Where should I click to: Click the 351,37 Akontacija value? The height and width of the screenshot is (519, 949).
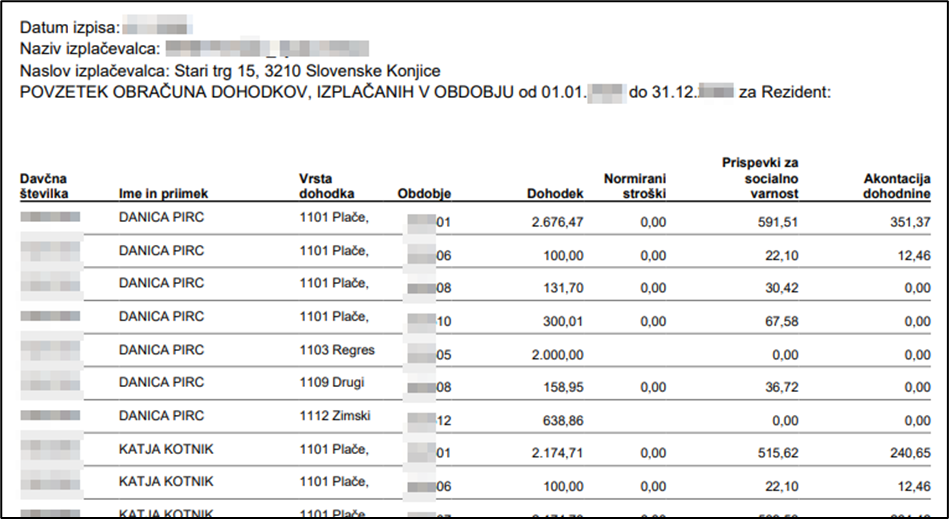pyautogui.click(x=910, y=222)
